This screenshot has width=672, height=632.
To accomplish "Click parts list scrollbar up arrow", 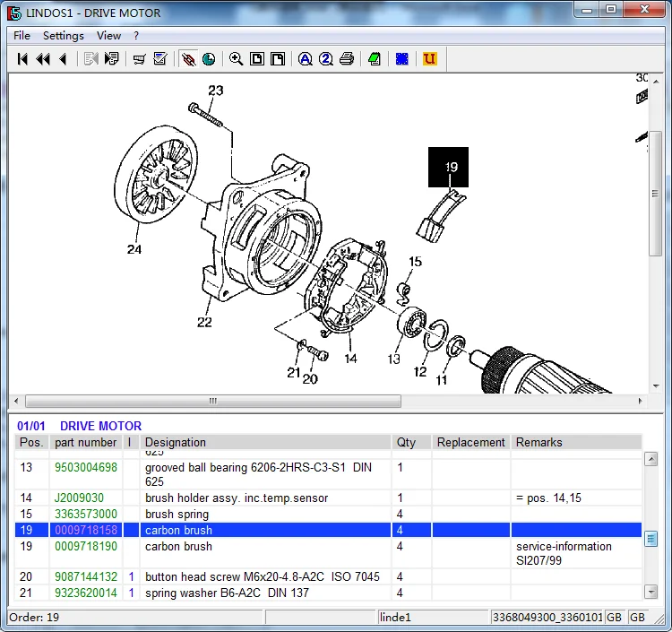I will (x=651, y=459).
